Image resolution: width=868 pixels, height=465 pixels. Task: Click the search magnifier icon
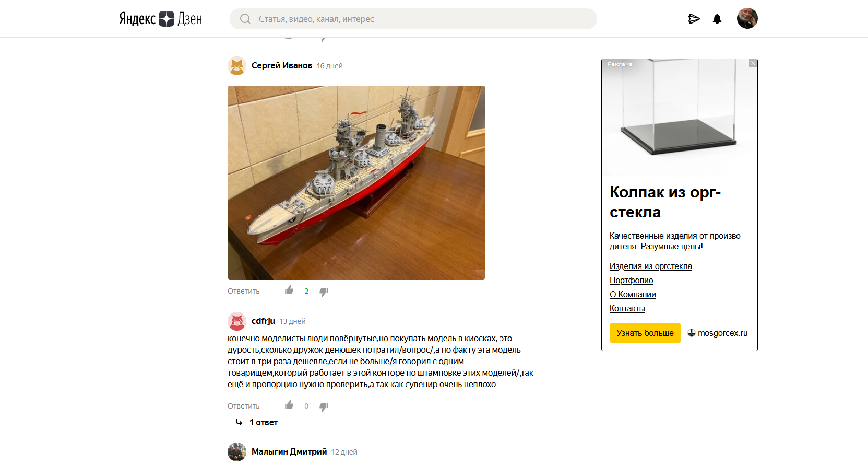245,19
